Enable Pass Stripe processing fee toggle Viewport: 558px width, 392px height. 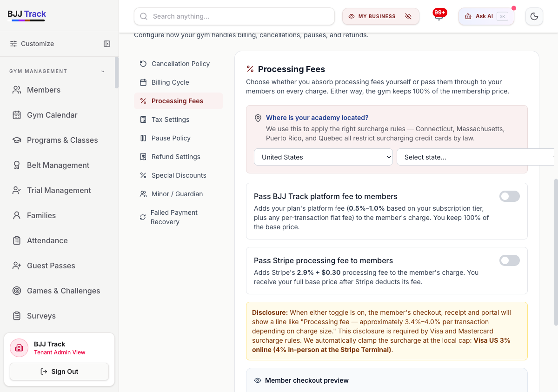pos(510,260)
